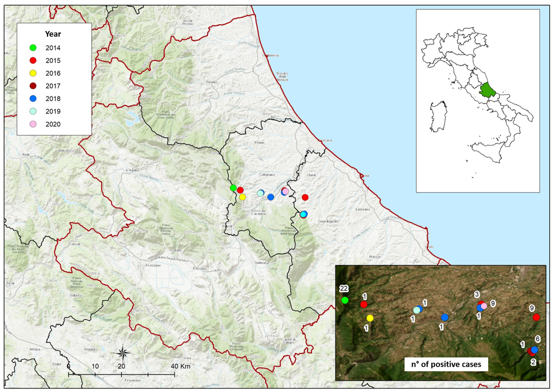The image size is (553, 392).
Task: Click the 2020 pink legend circle
Action: pyautogui.click(x=33, y=124)
